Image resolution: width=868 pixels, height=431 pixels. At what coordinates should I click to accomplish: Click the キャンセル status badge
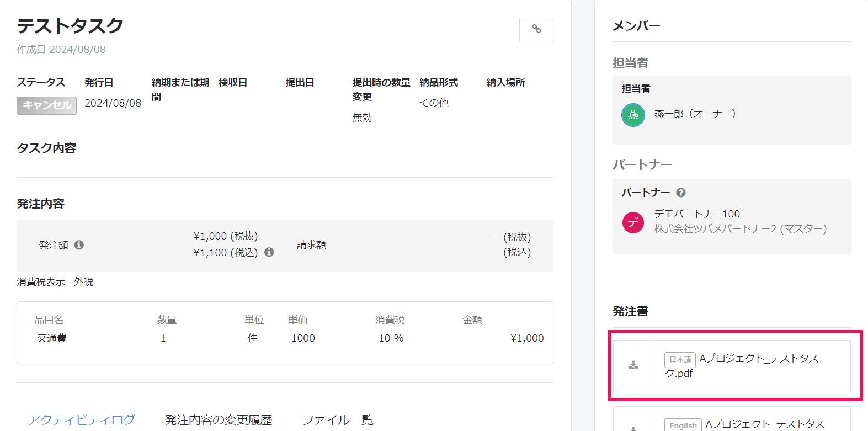tap(46, 105)
